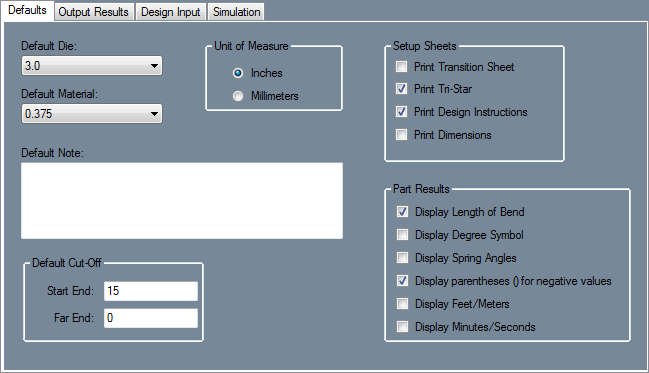Select the Defaults tab
This screenshot has width=649, height=373.
[x=27, y=10]
